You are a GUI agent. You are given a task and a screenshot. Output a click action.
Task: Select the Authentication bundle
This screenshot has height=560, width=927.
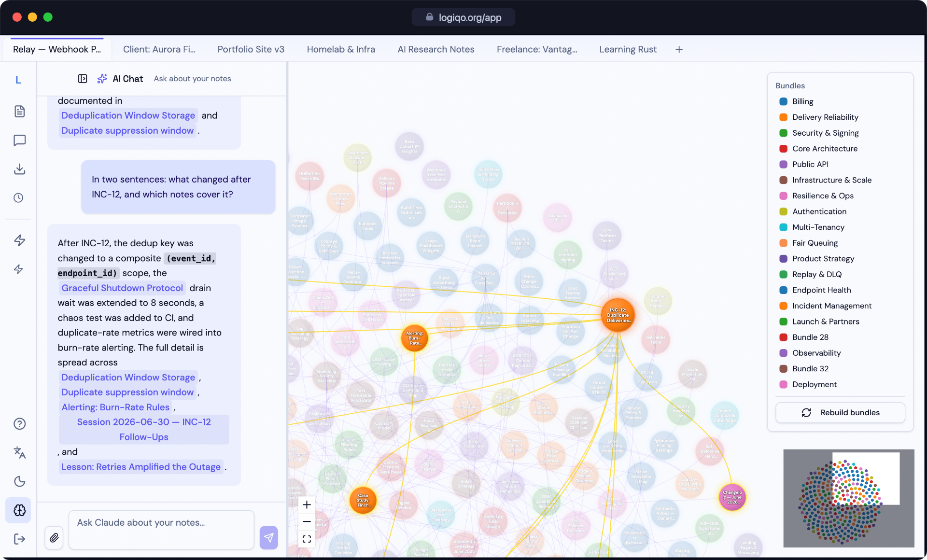pos(819,211)
